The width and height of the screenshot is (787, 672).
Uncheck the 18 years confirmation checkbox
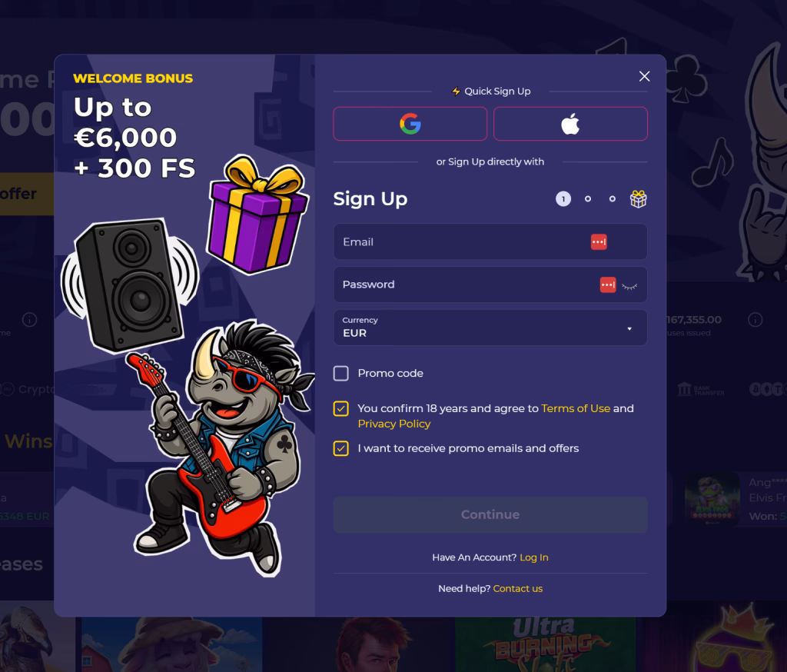pyautogui.click(x=340, y=408)
